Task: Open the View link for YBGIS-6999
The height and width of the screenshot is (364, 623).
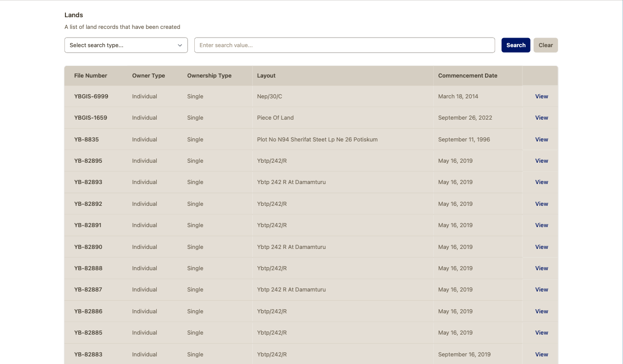Action: [x=541, y=96]
